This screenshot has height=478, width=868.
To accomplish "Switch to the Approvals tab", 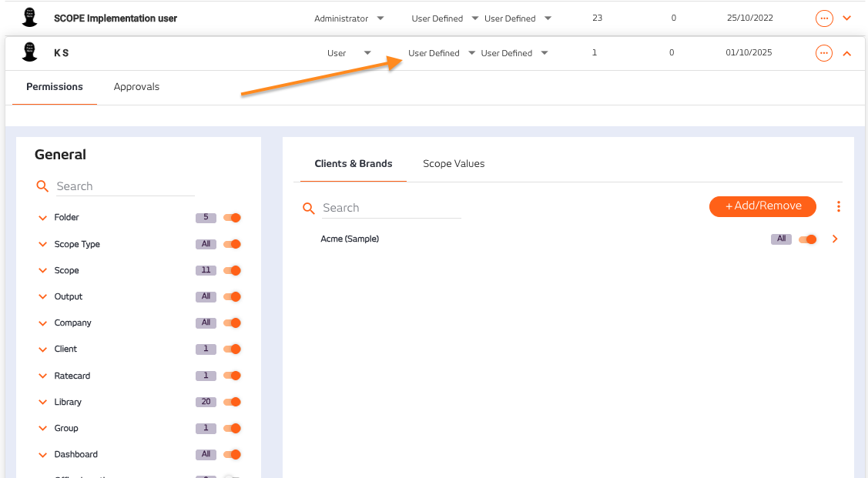I will 136,87.
